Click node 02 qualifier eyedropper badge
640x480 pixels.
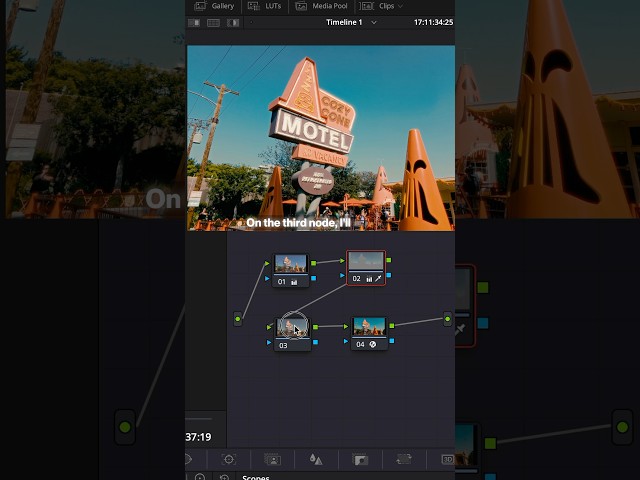click(378, 279)
